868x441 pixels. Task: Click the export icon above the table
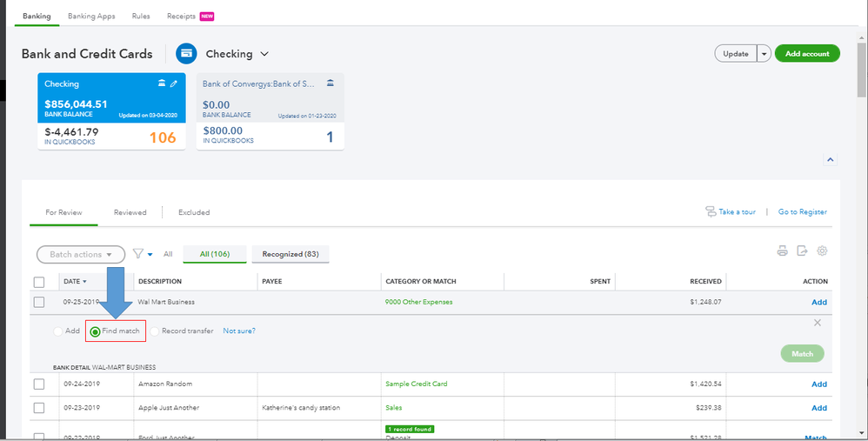click(x=802, y=251)
